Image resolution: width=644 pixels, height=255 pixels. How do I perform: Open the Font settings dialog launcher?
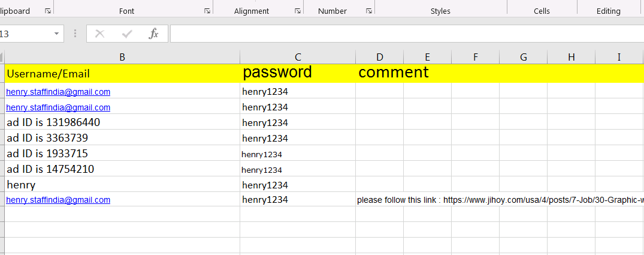(x=207, y=11)
